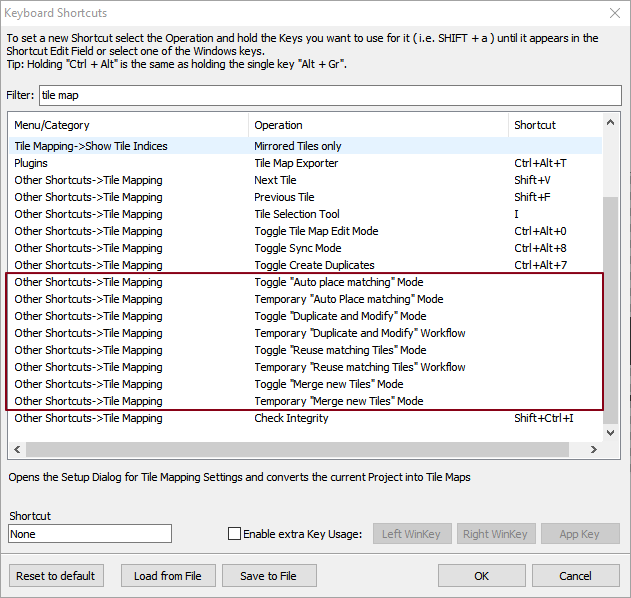631x598 pixels.
Task: Select the 'Toggle Sync Mode' row
Action: (x=305, y=248)
